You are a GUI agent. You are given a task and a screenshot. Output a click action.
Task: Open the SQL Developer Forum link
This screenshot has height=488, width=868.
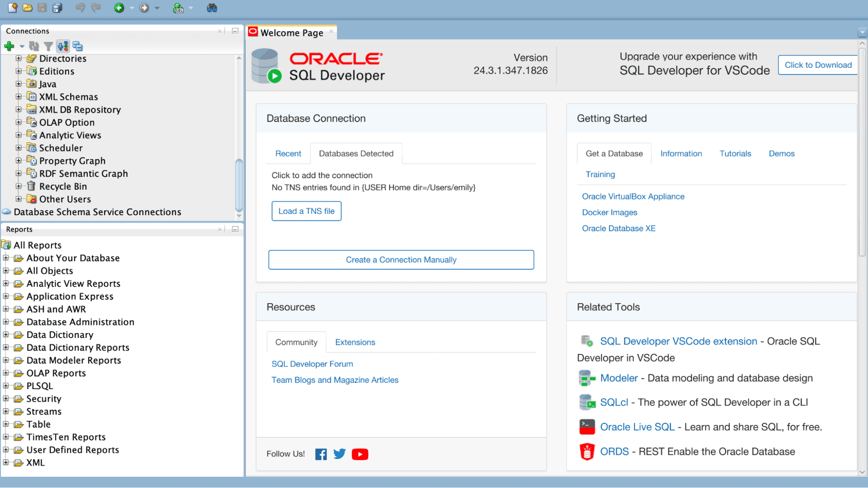[312, 364]
